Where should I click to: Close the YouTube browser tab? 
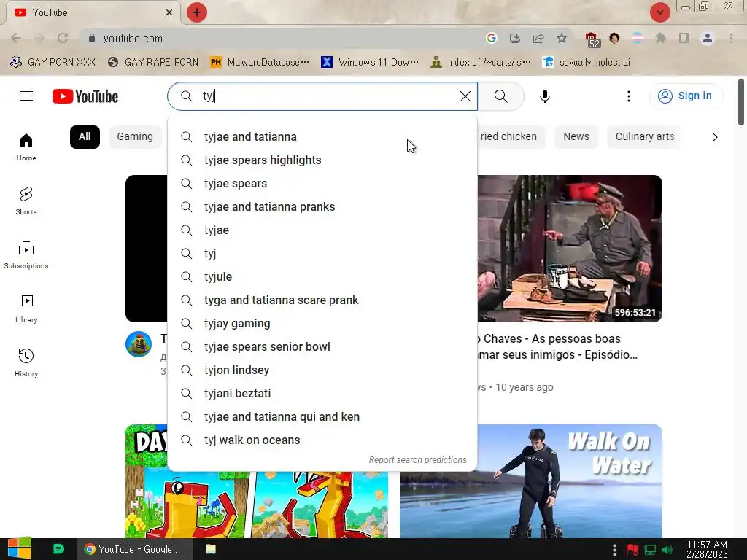coord(169,12)
